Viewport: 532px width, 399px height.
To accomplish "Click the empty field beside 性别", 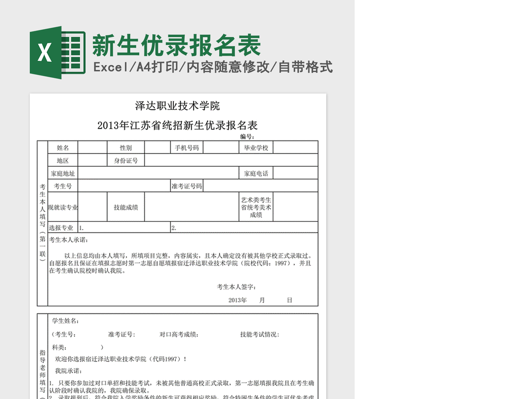I will 157,148.
